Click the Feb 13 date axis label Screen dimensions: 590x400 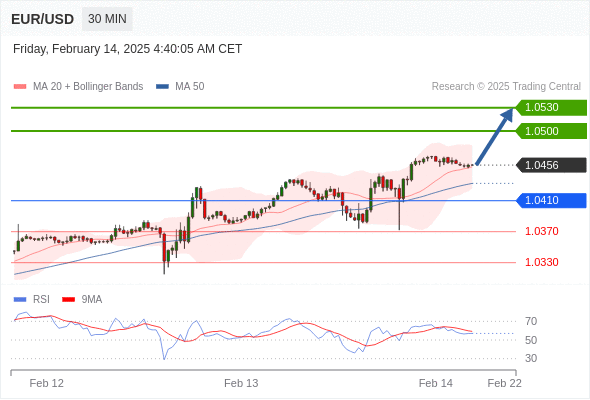[241, 383]
